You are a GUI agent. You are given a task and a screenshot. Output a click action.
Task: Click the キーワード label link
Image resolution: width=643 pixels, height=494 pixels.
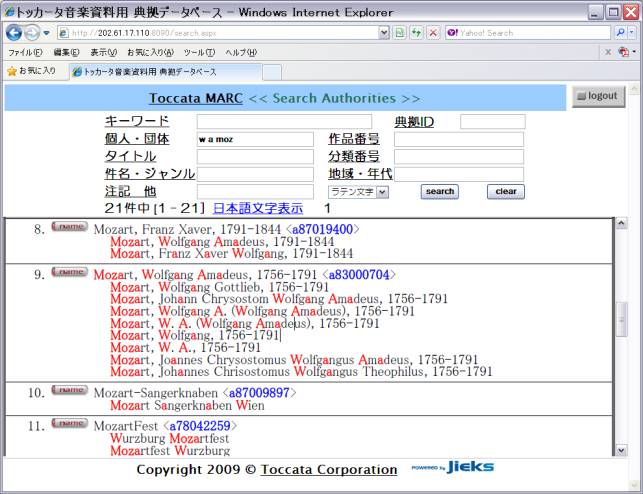coord(137,122)
